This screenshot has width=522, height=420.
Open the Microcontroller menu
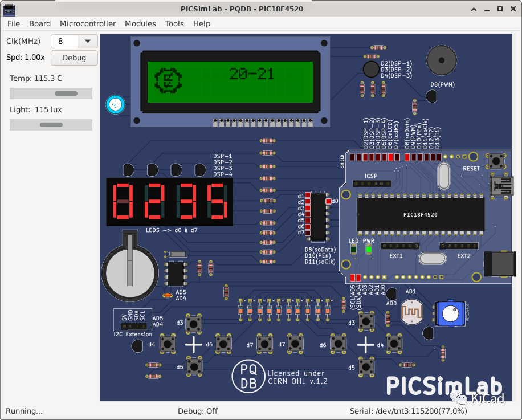pyautogui.click(x=87, y=23)
